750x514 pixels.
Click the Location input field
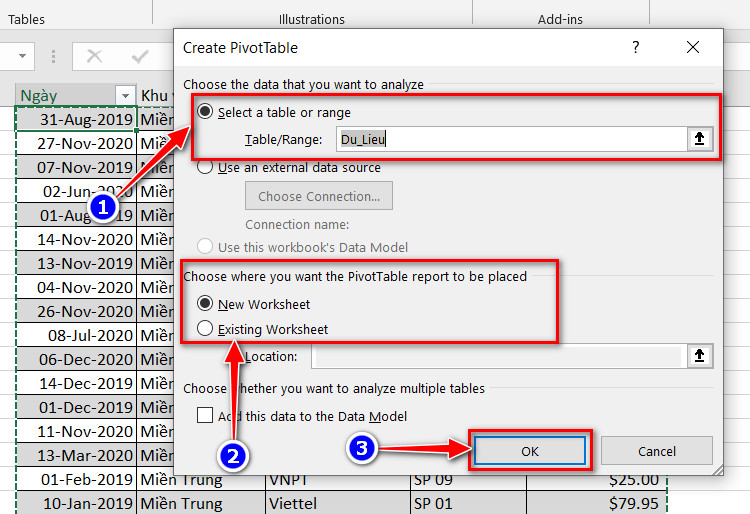pos(498,356)
